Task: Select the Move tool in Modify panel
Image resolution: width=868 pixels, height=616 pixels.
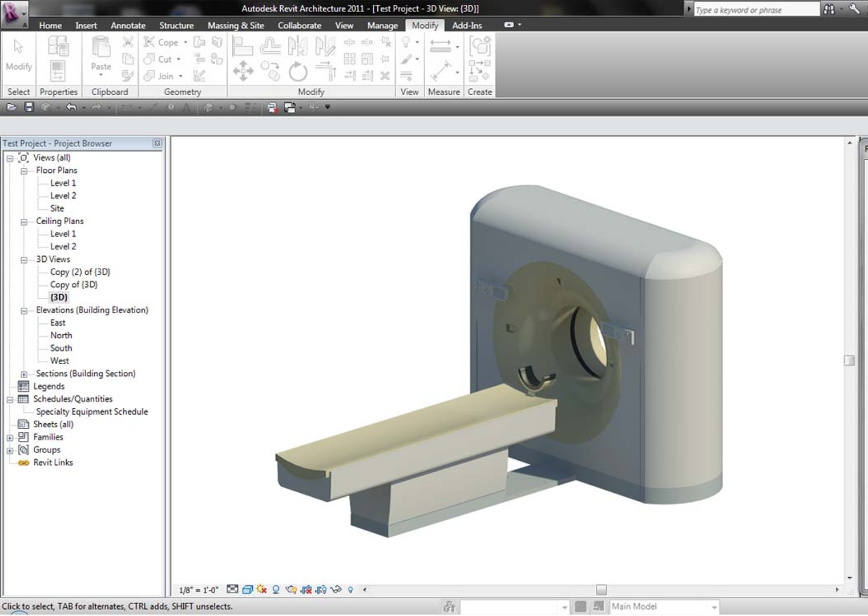Action: coord(243,71)
